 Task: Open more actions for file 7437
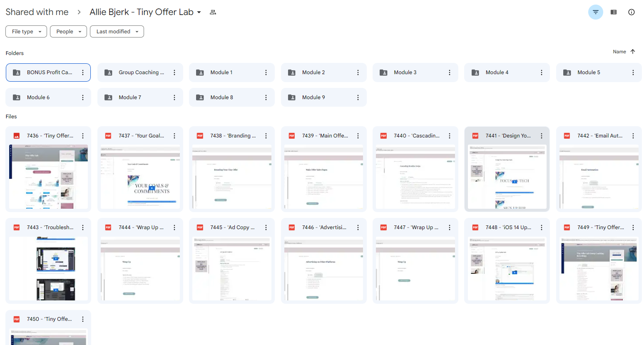[x=174, y=136]
